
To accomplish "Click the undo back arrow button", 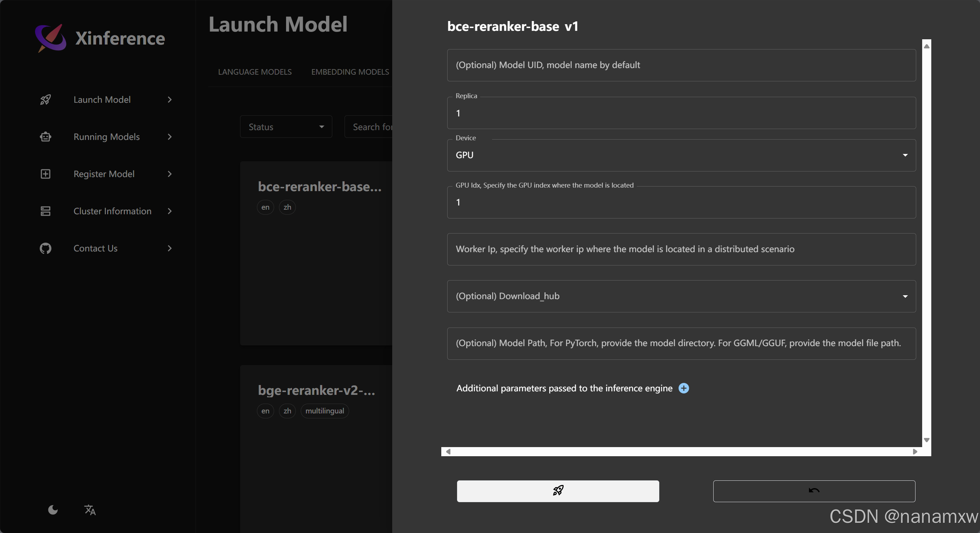I will [814, 491].
